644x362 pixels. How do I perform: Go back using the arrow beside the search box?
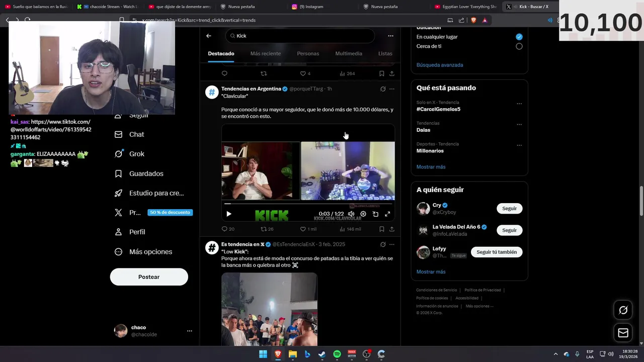pyautogui.click(x=209, y=36)
